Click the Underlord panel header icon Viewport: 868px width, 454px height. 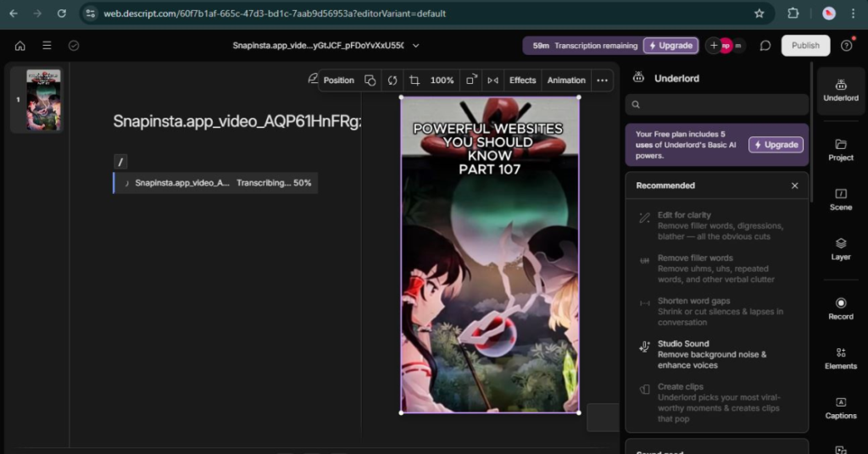638,78
